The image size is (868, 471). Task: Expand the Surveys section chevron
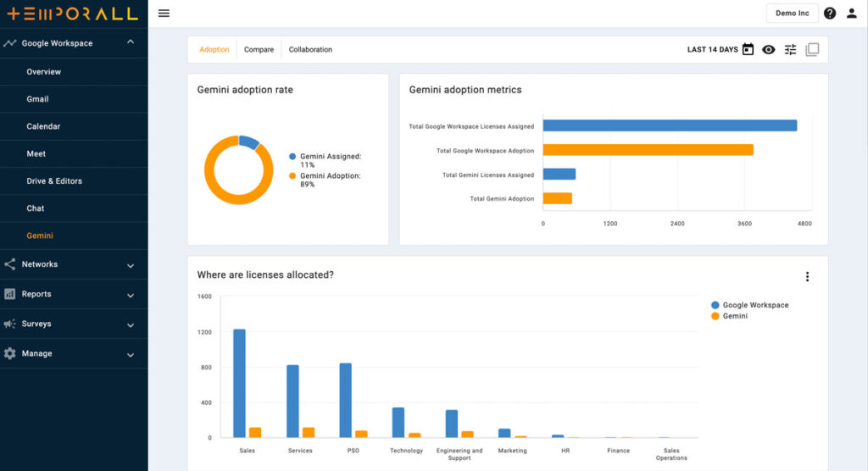(x=130, y=325)
